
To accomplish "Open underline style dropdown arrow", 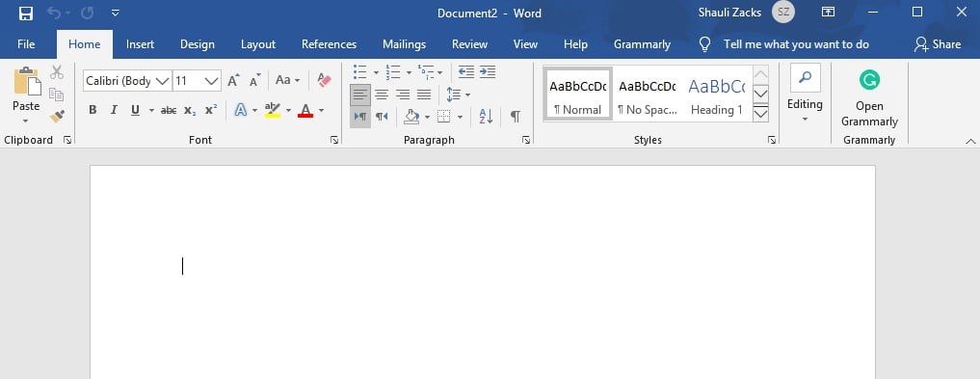I will click(x=151, y=110).
